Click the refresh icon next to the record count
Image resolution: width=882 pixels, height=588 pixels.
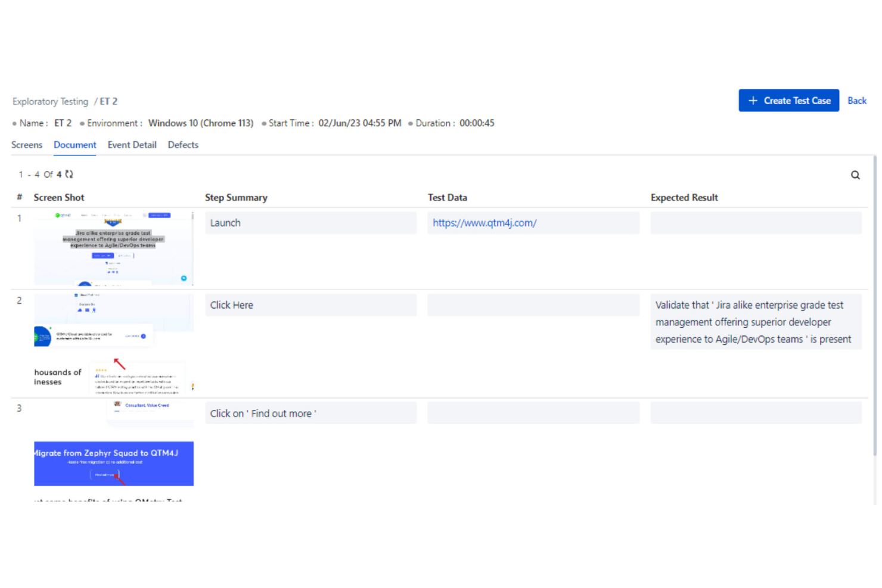69,174
